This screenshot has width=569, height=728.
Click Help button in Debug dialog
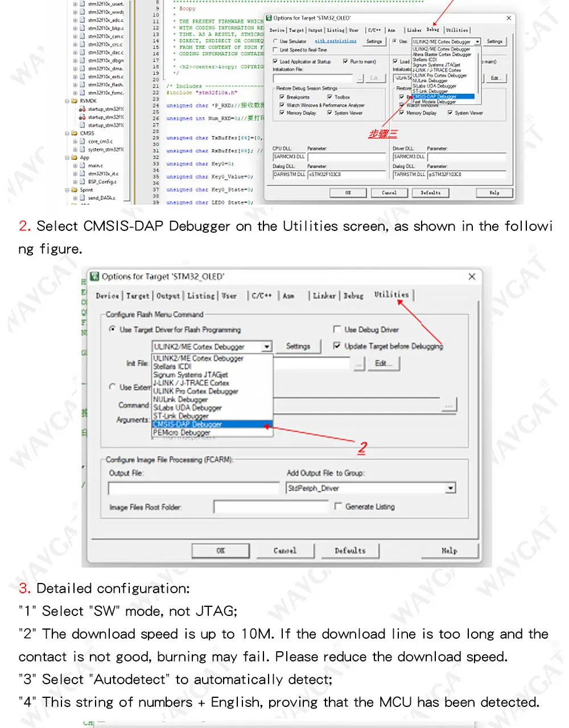point(494,193)
